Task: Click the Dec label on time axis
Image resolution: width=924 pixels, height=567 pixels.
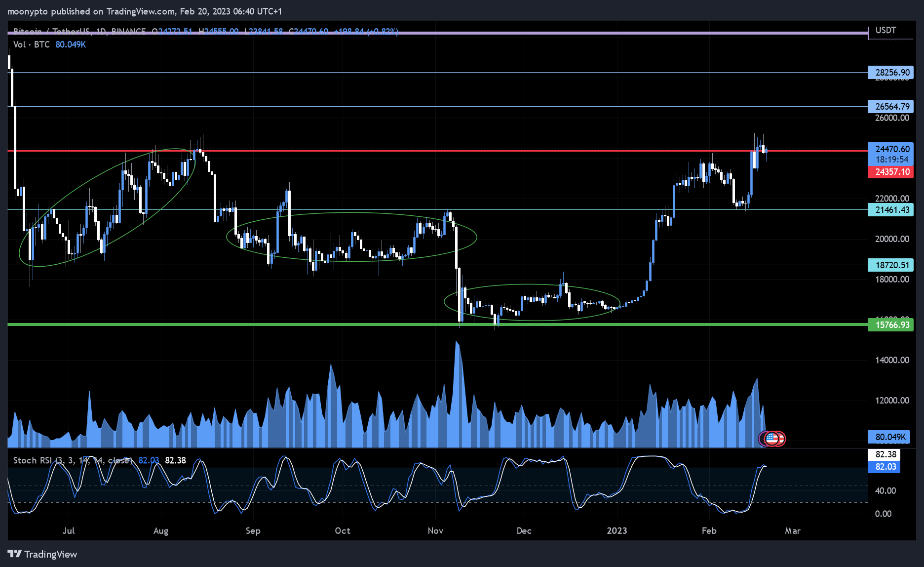Action: (524, 530)
